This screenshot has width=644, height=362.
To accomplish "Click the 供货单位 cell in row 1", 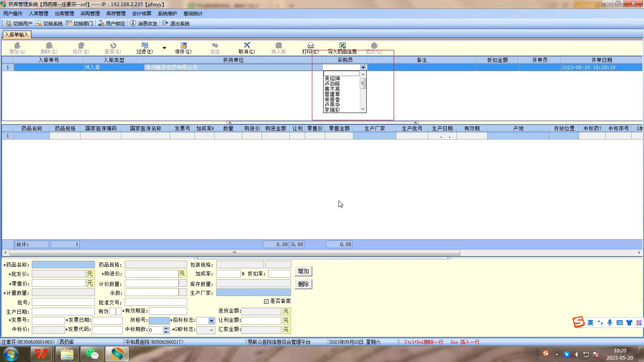I will click(x=233, y=68).
